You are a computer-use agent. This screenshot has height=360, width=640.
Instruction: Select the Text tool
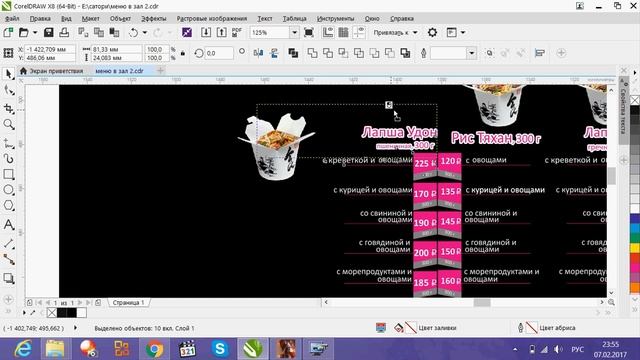[9, 224]
